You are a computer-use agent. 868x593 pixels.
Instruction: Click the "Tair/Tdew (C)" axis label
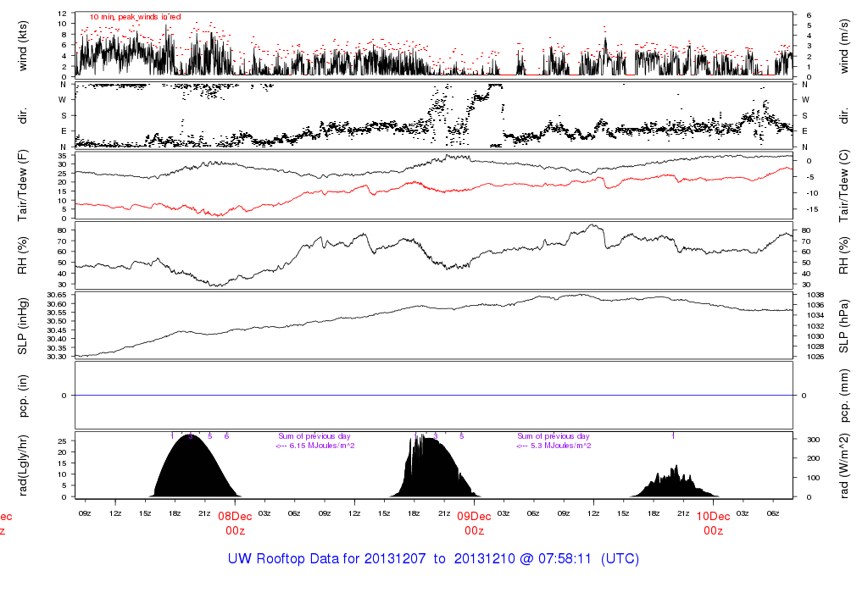coord(843,186)
